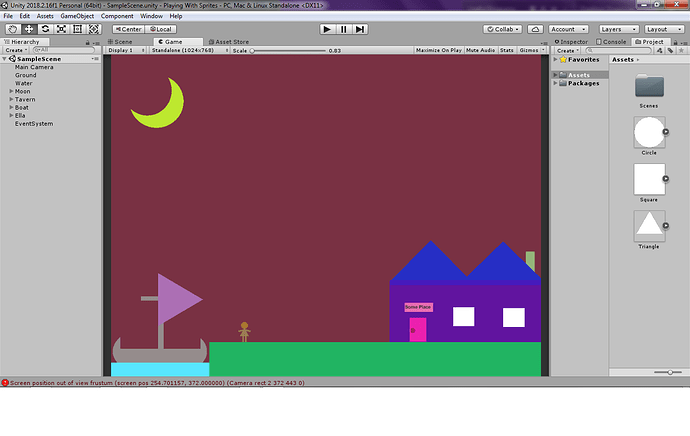690x436 pixels.
Task: Open the Project Create dropdown
Action: point(568,51)
